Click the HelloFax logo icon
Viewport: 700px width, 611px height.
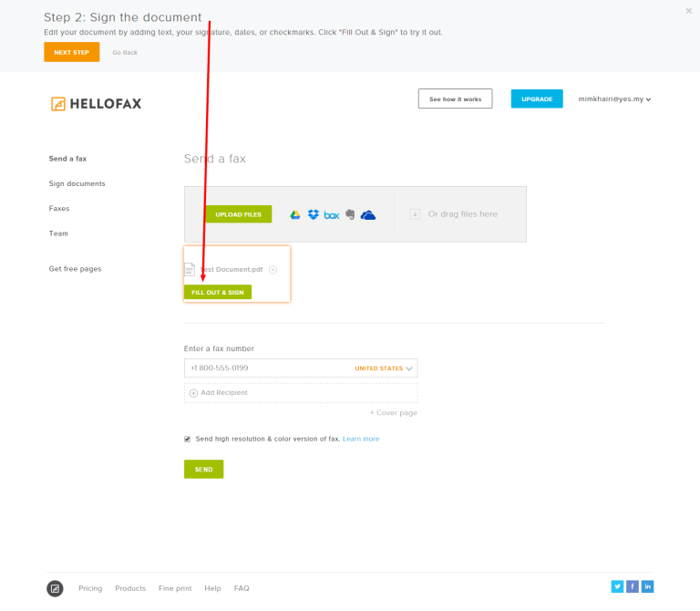click(58, 104)
